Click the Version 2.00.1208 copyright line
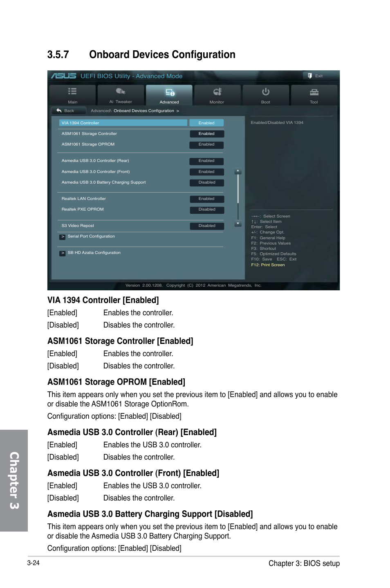 [x=193, y=285]
